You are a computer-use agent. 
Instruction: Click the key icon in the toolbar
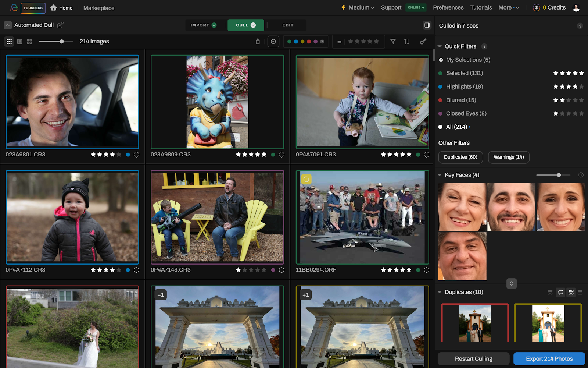pos(423,42)
